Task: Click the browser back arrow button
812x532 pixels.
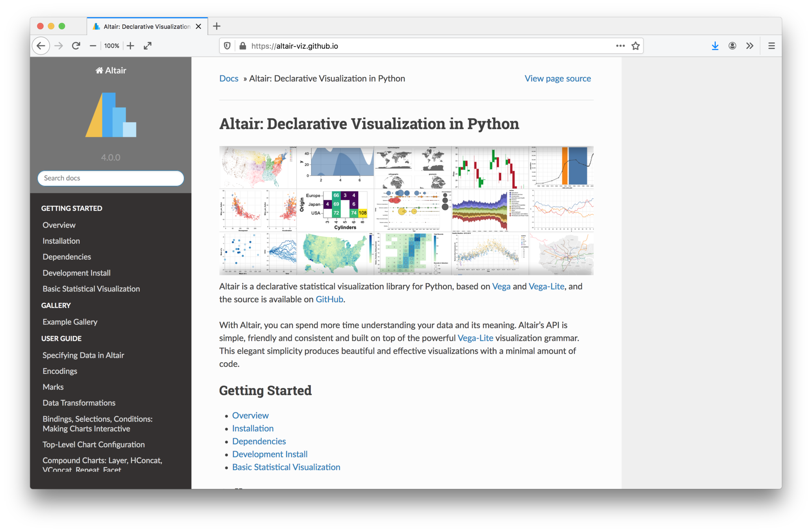Action: pos(41,46)
